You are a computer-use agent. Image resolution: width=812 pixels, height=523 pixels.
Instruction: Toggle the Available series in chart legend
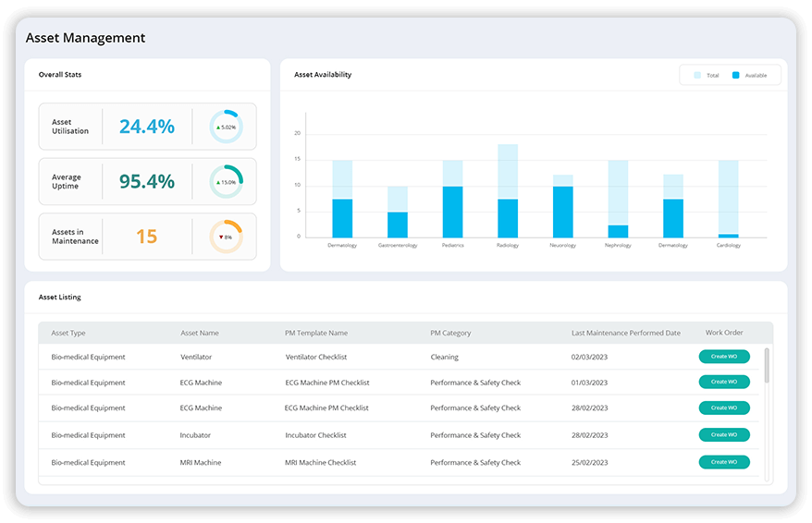[x=749, y=76]
